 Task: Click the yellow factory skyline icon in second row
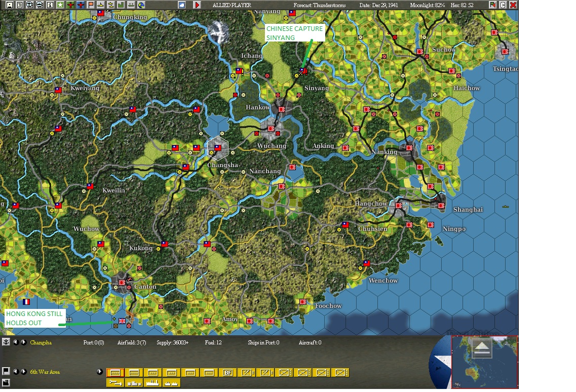tap(153, 383)
